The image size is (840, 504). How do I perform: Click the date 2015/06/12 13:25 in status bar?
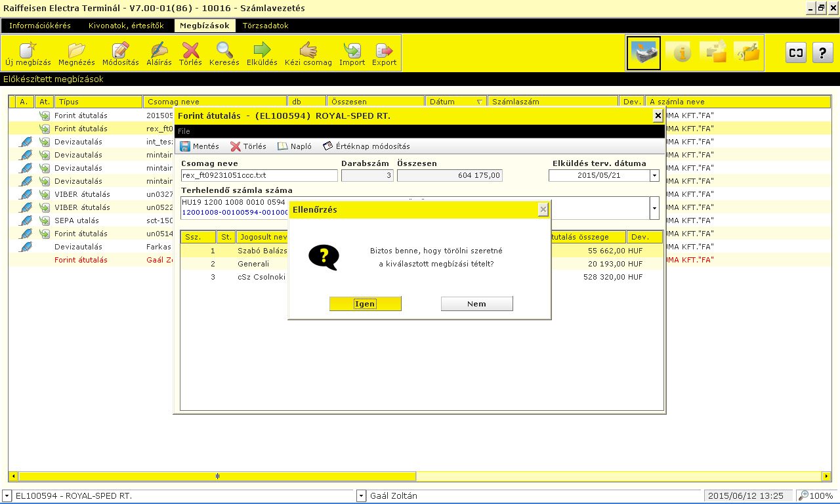[x=746, y=495]
